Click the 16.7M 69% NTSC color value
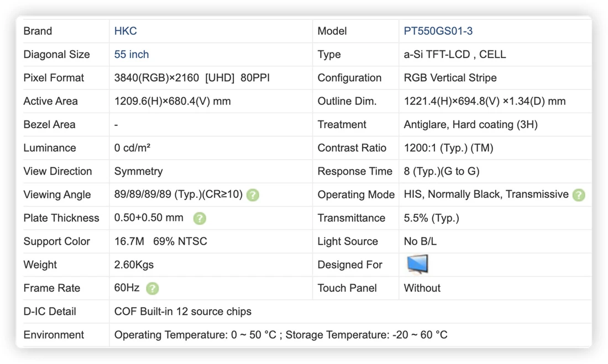 (x=160, y=241)
